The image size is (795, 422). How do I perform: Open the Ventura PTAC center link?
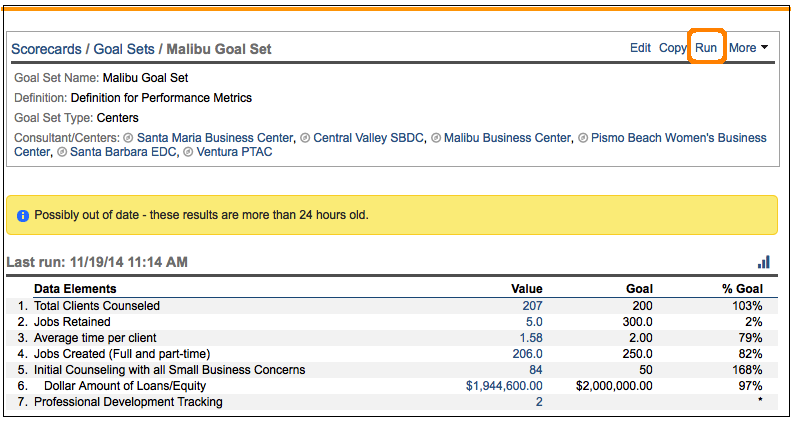(234, 153)
